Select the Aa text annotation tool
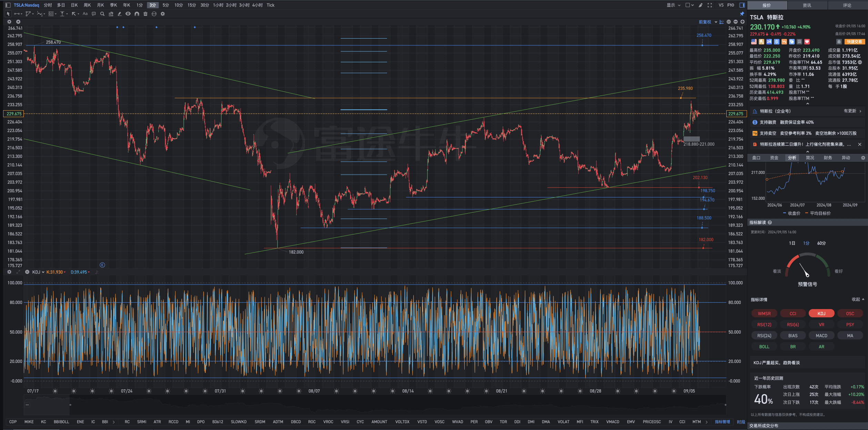The width and height of the screenshot is (868, 430). click(85, 14)
